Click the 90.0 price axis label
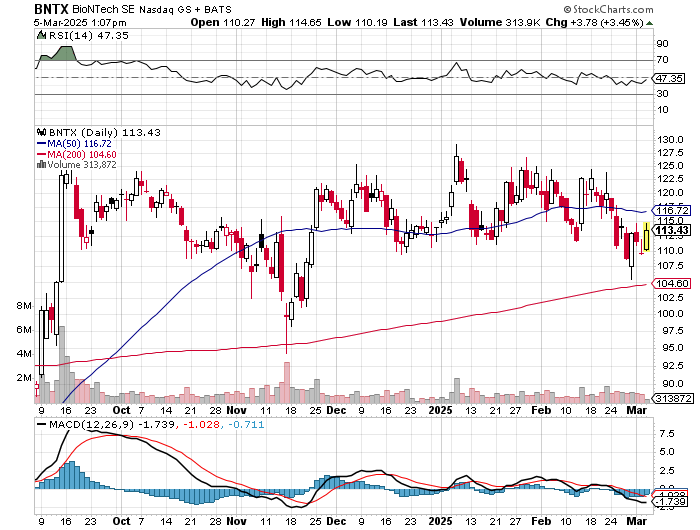Screen dimensions: 700x530 [670, 384]
